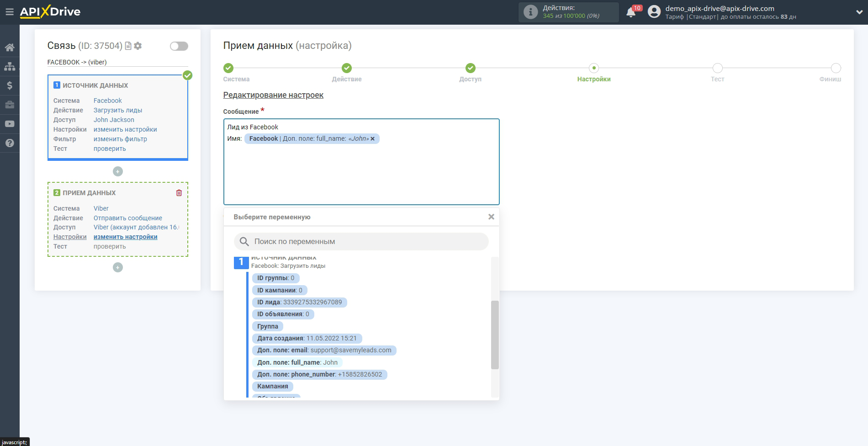Image resolution: width=868 pixels, height=446 pixels.
Task: Open the billing dollar sidebar icon
Action: (x=10, y=85)
